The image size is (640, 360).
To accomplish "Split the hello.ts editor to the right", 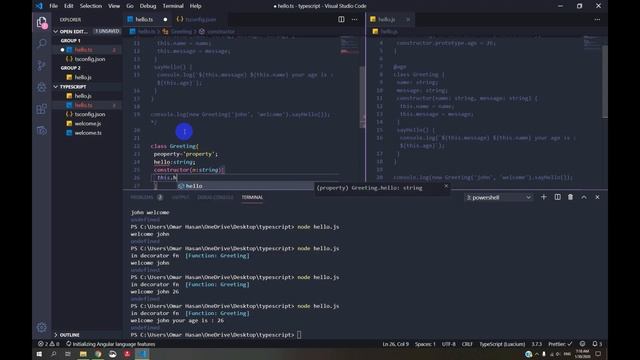I will click(x=341, y=19).
